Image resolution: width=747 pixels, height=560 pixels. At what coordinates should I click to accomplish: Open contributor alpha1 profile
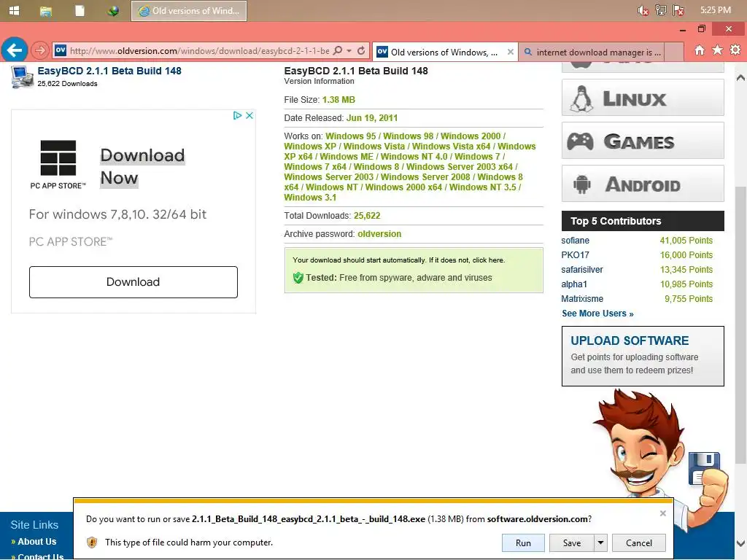coord(574,284)
